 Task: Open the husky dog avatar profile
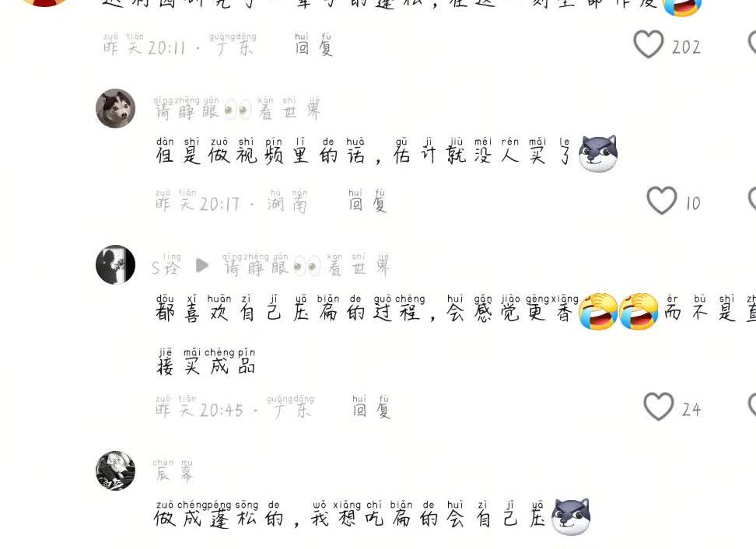[x=115, y=108]
